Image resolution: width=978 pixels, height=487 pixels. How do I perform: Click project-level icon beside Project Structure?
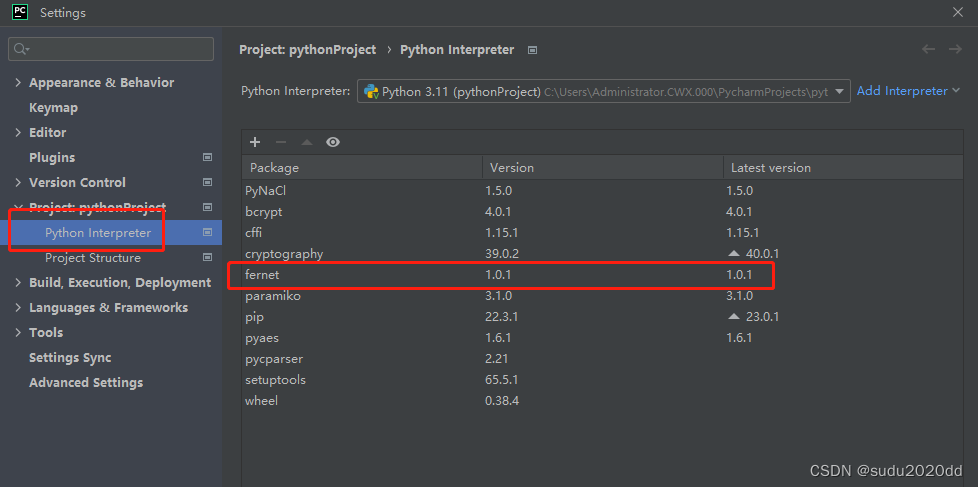(x=208, y=258)
